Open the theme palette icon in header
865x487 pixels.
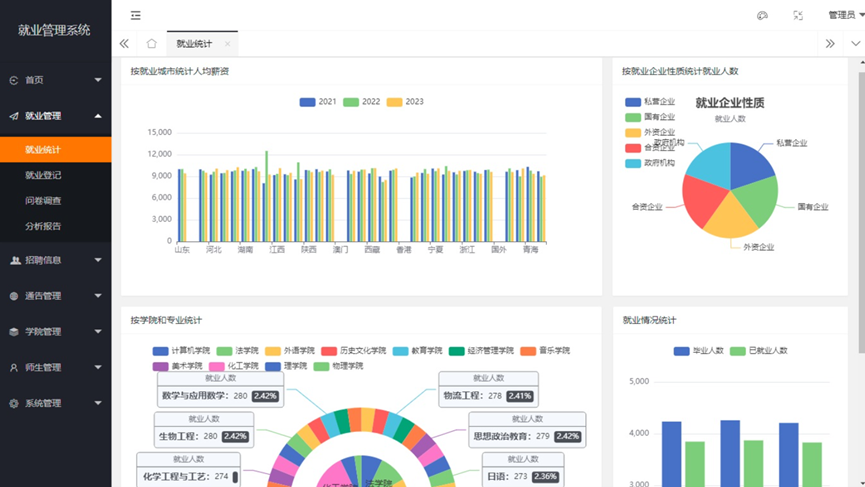tap(762, 15)
